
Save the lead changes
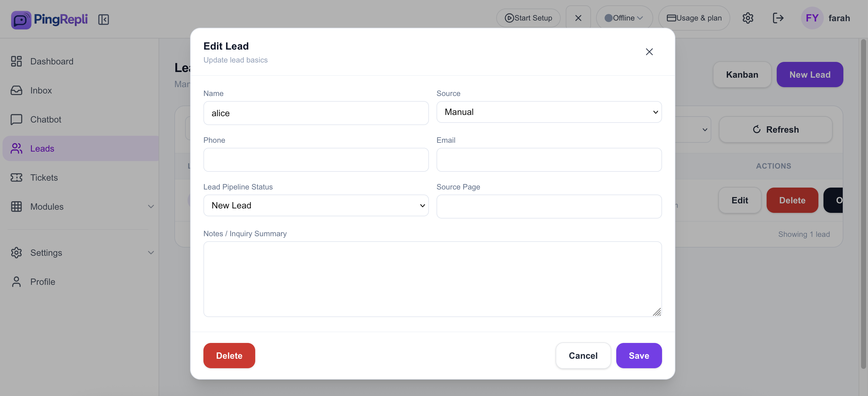[639, 356]
